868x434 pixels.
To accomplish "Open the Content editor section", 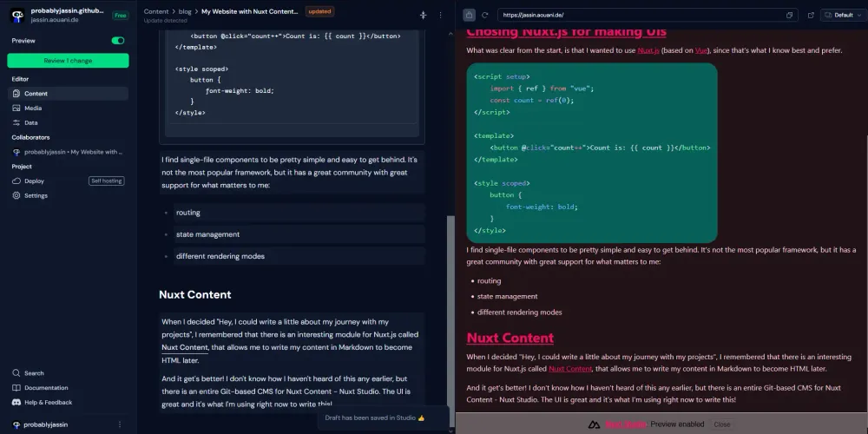I will (68, 94).
